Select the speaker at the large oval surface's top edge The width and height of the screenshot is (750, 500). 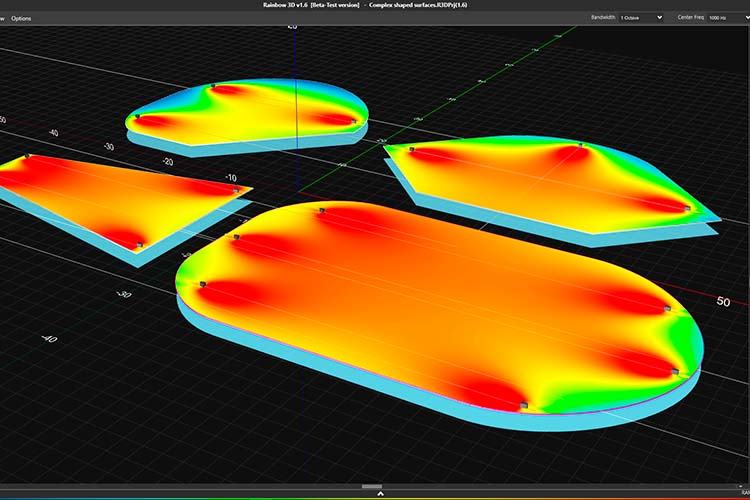[x=322, y=210]
